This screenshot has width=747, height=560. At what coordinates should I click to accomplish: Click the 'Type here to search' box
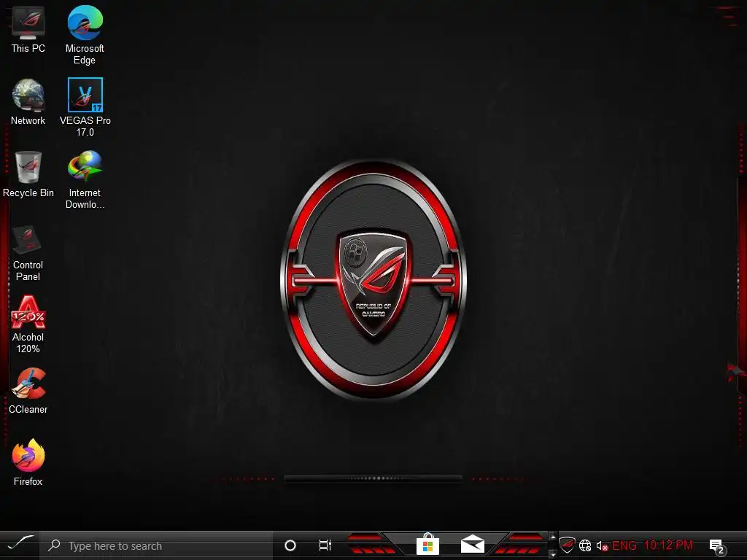point(156,545)
